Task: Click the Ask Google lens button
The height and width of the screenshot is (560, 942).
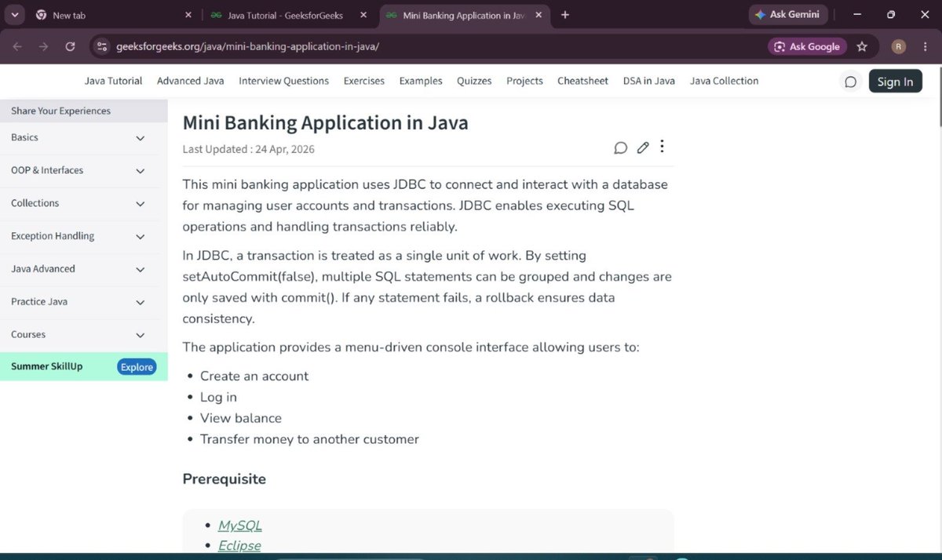Action: 807,46
